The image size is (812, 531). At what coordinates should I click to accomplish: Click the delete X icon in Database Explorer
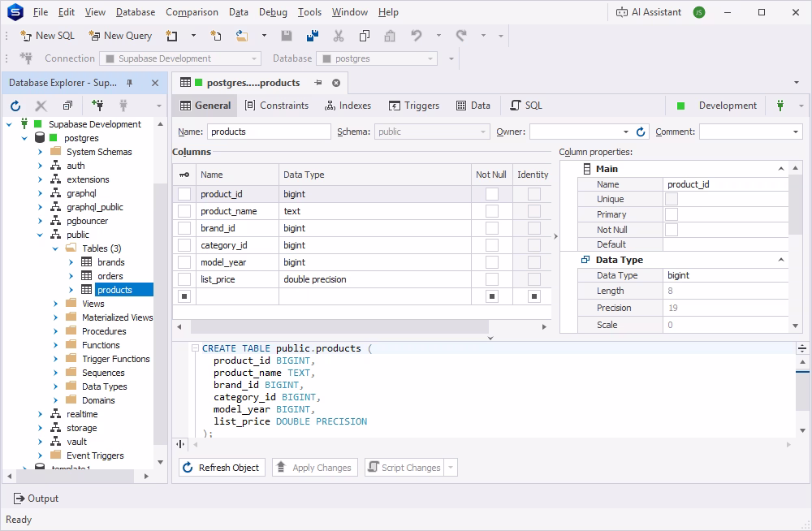(41, 106)
